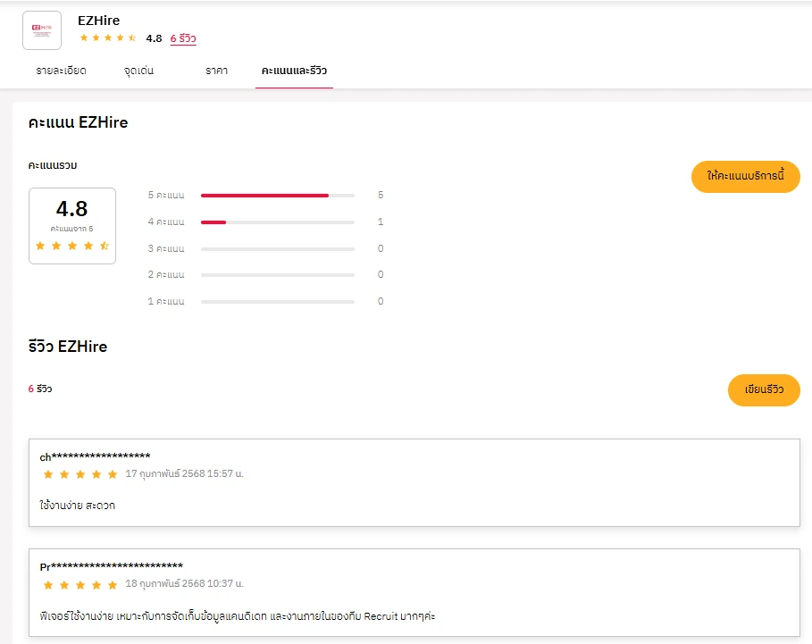Click the 4 คะแนน row label
Viewport: 812px width, 644px height.
166,222
